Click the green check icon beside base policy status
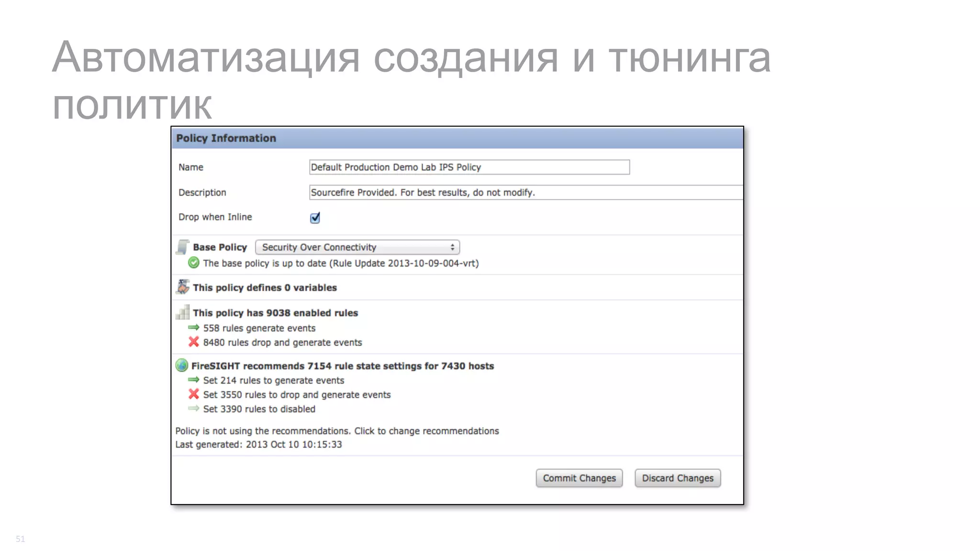 [x=194, y=263]
